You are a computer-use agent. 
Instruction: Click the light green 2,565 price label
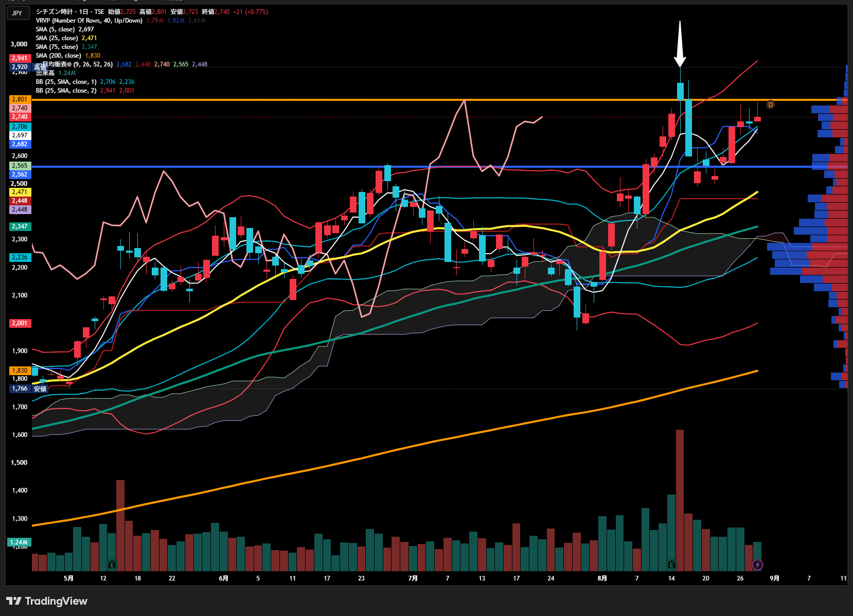click(x=20, y=166)
